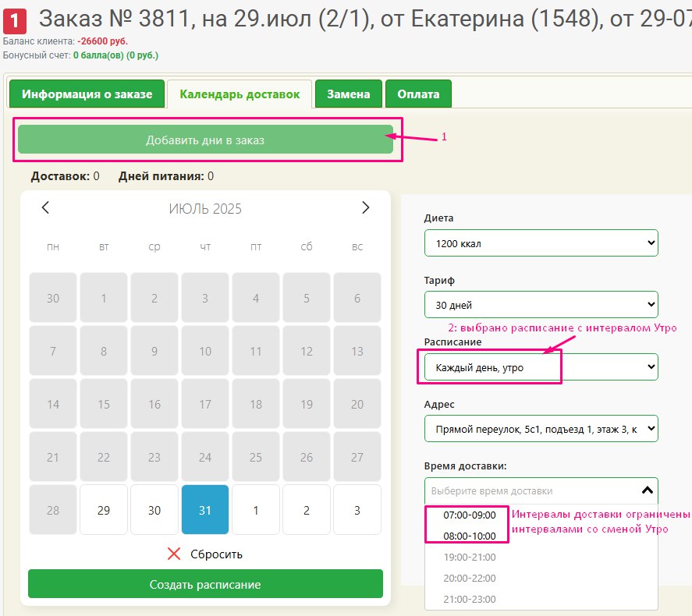Open the Оплата tab
Screen dimensions: 692x616
[418, 94]
